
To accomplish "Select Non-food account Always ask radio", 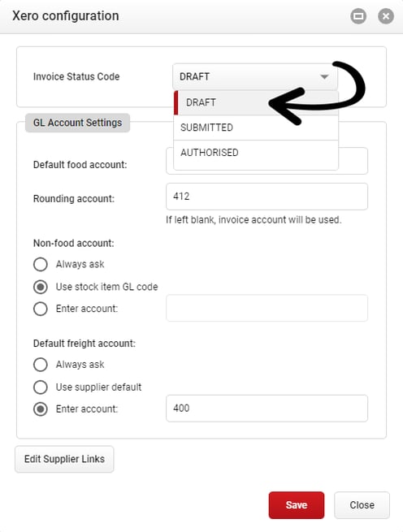I will tap(41, 264).
